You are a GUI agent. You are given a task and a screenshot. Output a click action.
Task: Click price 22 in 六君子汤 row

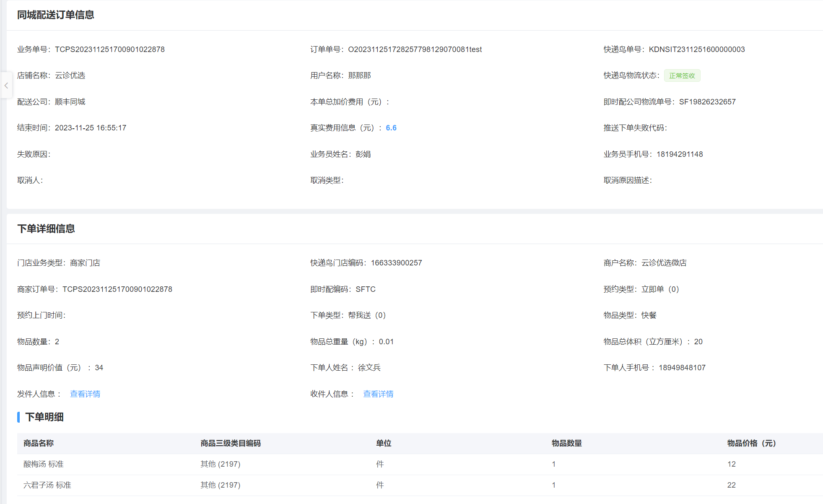732,485
